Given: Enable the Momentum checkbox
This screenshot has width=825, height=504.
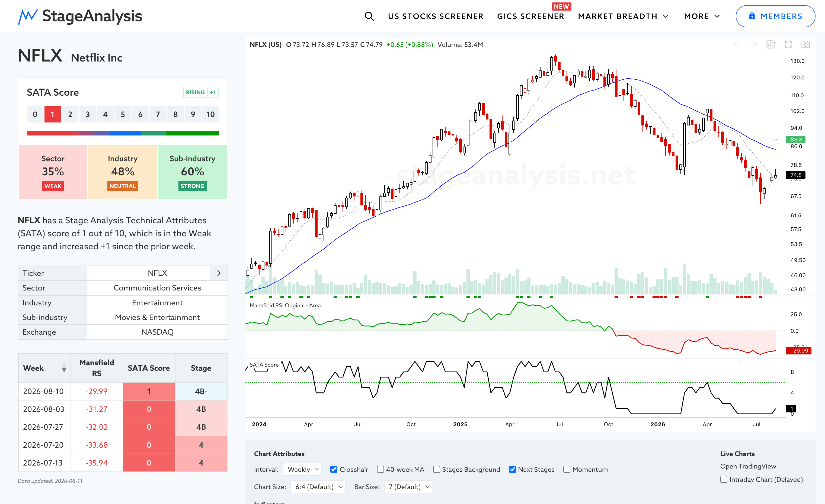Looking at the screenshot, I should (567, 469).
